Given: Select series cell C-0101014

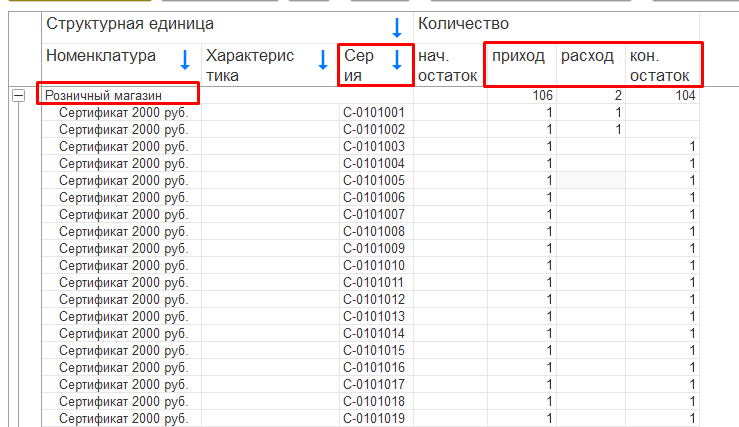Looking at the screenshot, I should [x=376, y=333].
